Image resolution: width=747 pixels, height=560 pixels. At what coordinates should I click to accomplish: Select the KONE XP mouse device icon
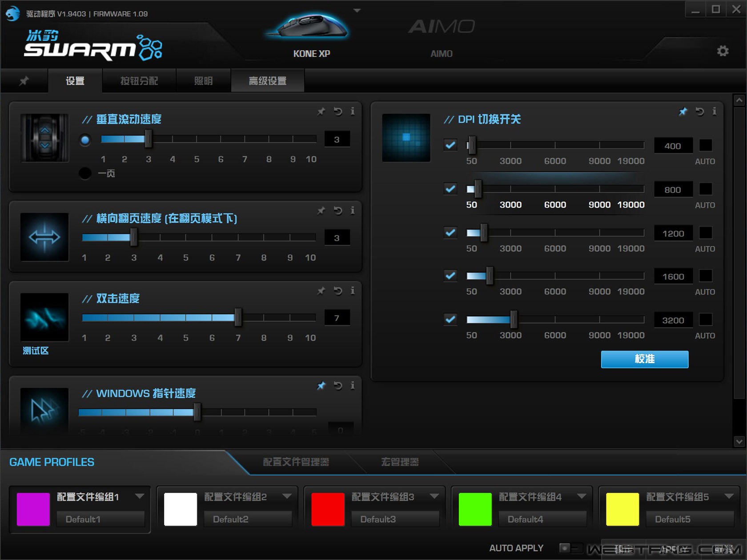308,27
